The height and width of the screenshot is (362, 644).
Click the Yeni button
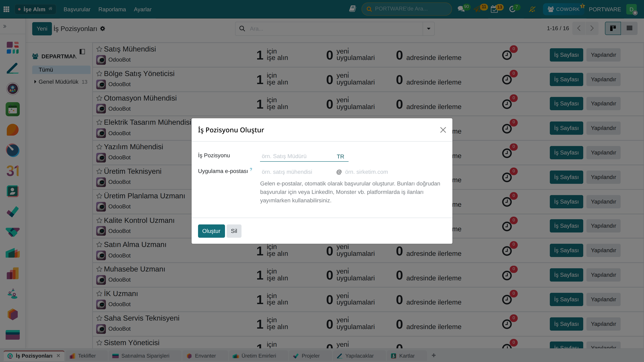(42, 29)
